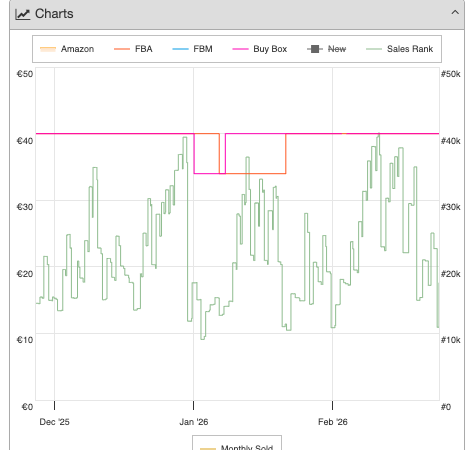Click the Feb '26 axis label
This screenshot has height=450, width=474.
333,422
